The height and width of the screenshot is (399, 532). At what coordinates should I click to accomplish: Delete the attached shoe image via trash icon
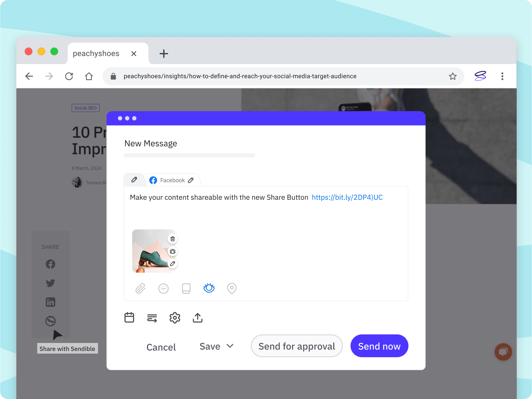[172, 239]
